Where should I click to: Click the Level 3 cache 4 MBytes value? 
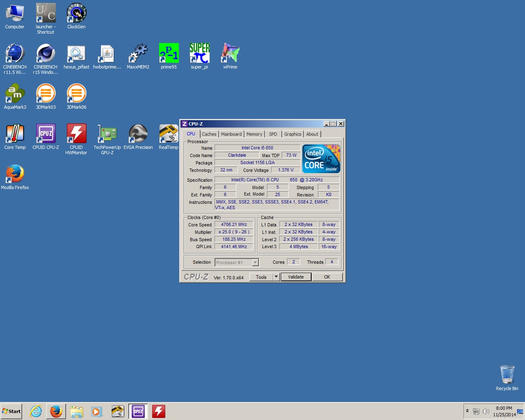pos(299,247)
